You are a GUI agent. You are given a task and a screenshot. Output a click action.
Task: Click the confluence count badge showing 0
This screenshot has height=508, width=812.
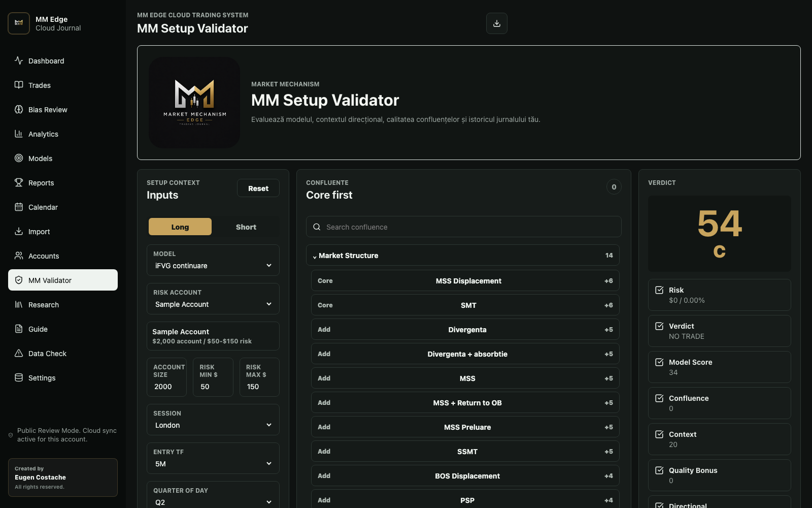[614, 187]
